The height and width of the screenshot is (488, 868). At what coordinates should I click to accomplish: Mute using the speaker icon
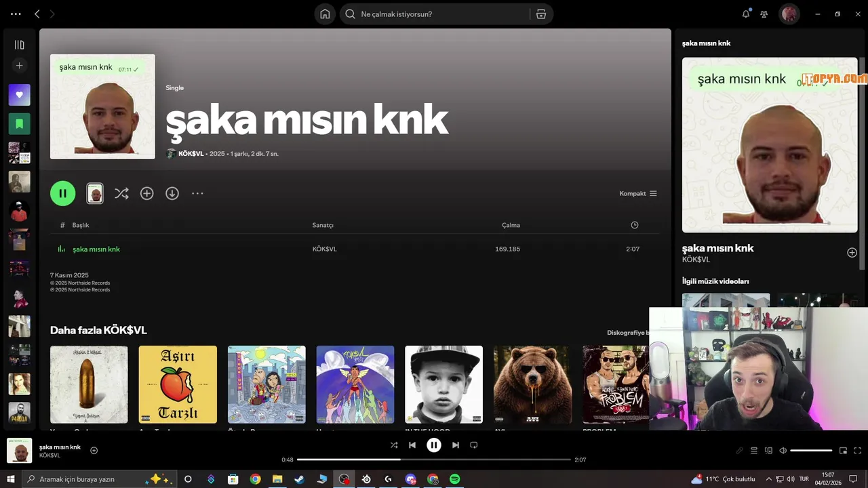point(783,451)
